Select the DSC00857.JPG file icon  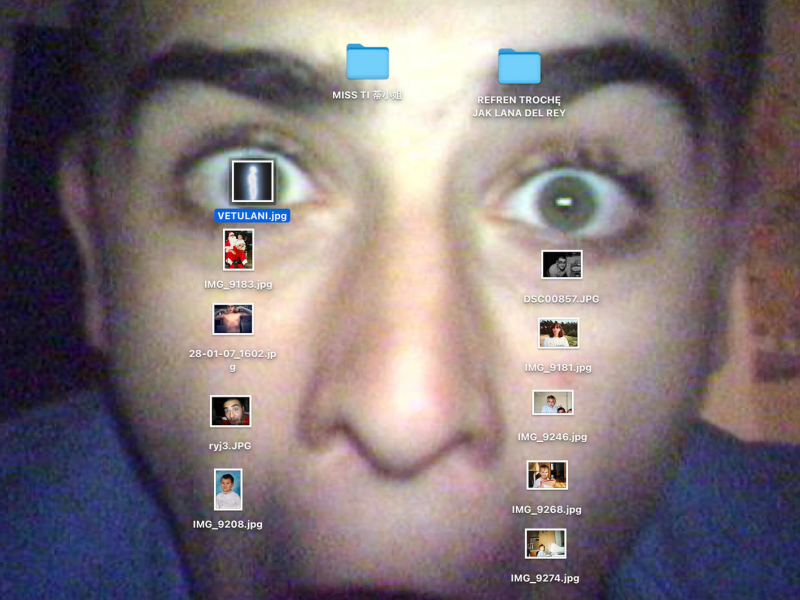click(x=562, y=265)
